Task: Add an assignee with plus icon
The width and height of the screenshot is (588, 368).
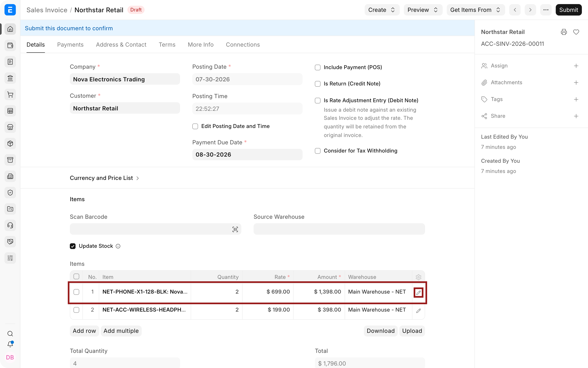Action: tap(576, 66)
